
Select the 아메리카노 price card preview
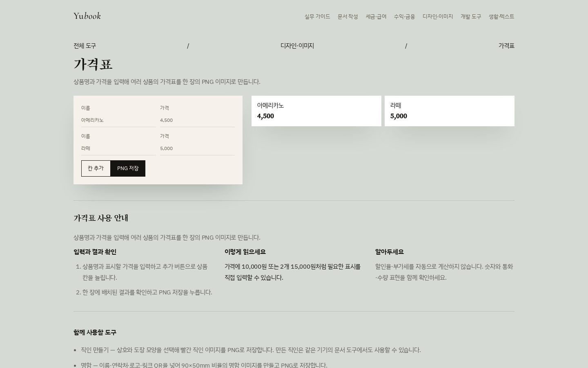click(316, 111)
